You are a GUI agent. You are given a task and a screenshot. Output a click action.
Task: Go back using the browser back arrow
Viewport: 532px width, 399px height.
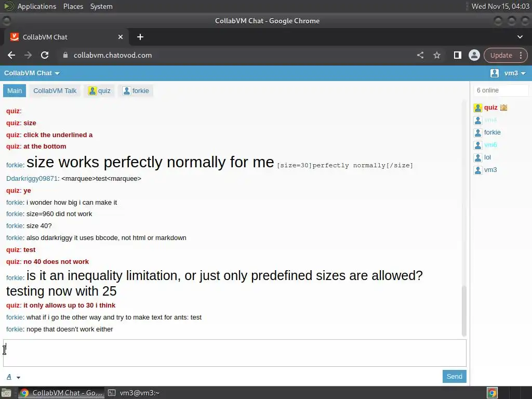[11, 55]
